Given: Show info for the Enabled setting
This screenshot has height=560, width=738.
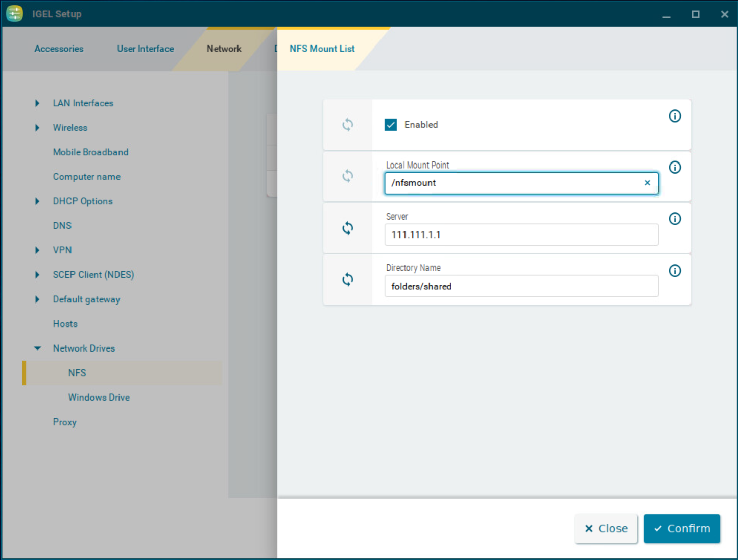Looking at the screenshot, I should coord(675,116).
